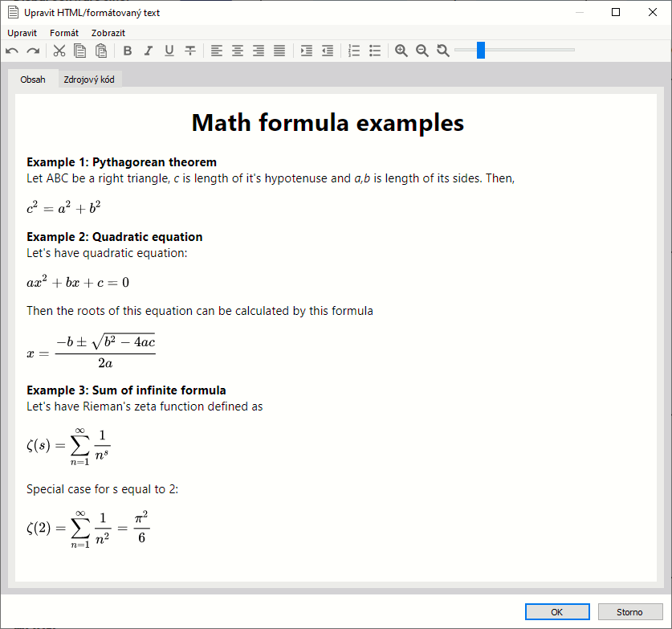
Task: Align text right
Action: click(259, 51)
